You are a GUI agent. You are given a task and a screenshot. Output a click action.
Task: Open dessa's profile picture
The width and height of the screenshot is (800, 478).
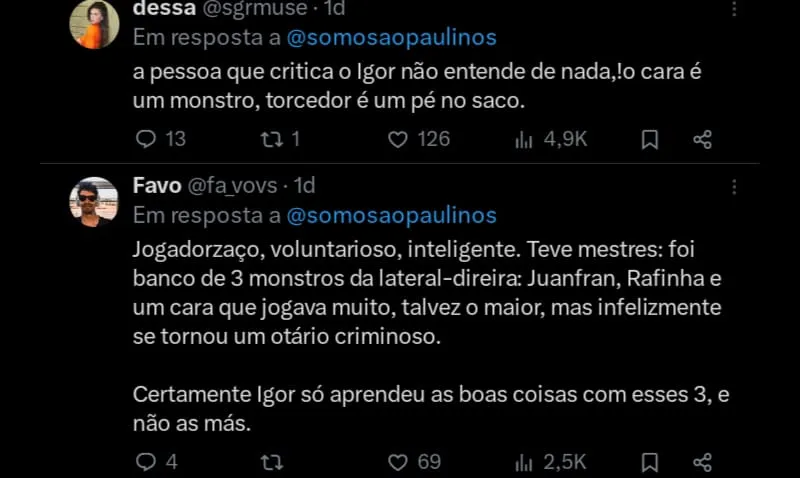point(94,25)
